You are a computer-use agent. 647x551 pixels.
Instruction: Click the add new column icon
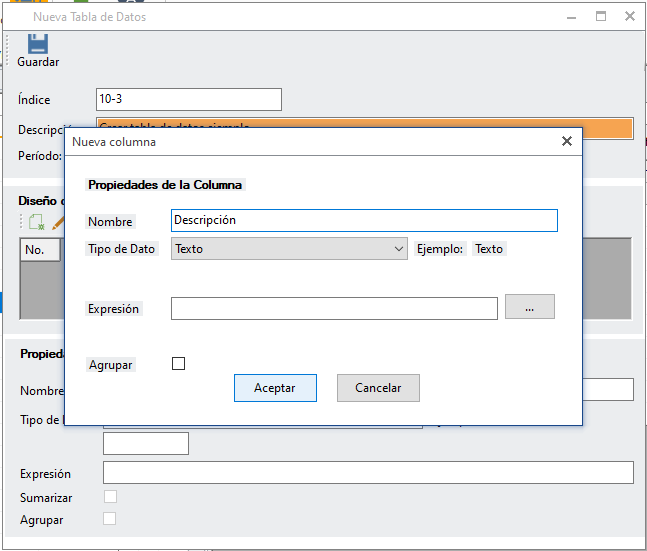tap(36, 223)
